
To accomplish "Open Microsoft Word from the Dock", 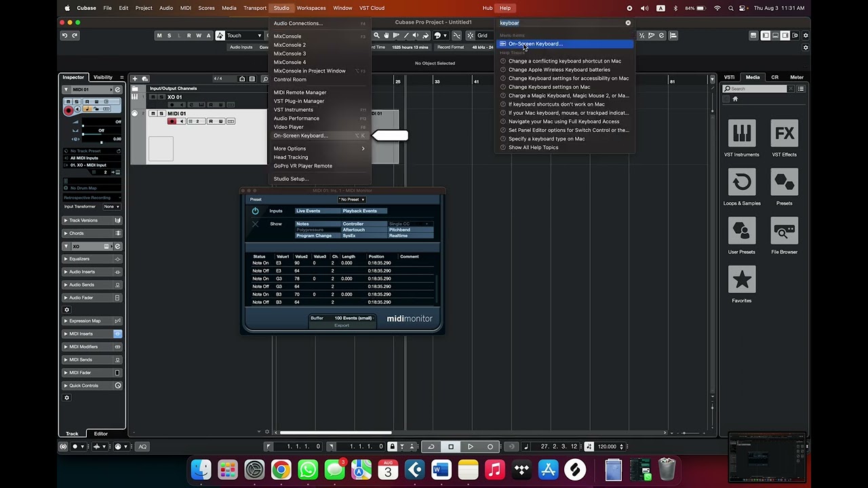I will 441,469.
